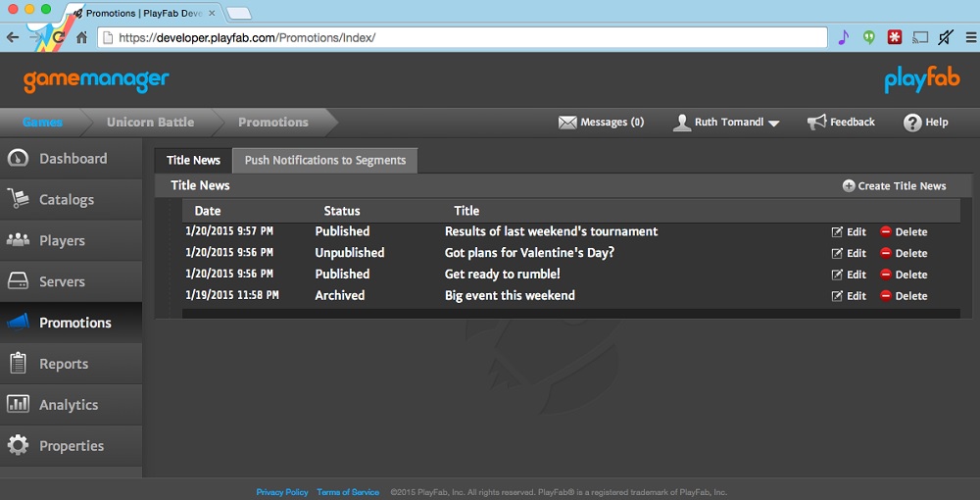This screenshot has width=980, height=500.
Task: Select Promotions in the sidebar
Action: [71, 323]
